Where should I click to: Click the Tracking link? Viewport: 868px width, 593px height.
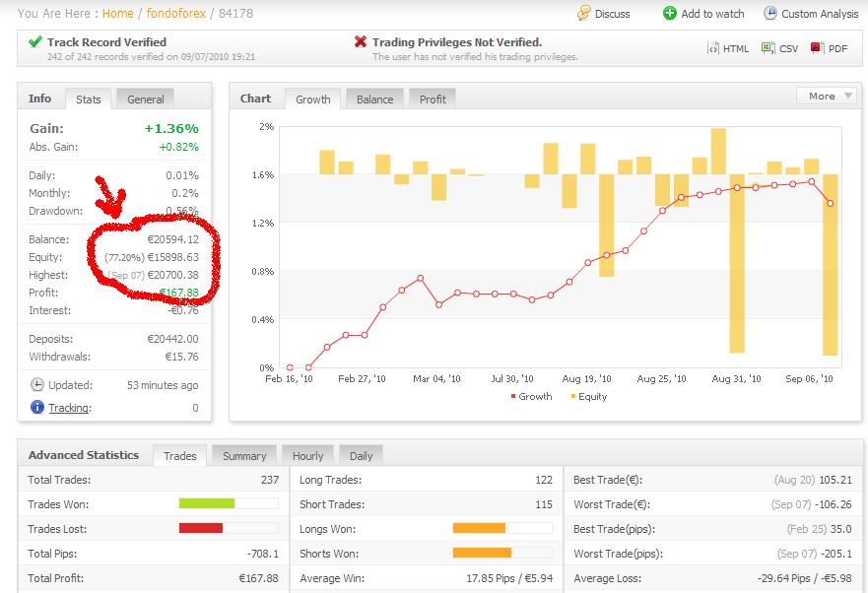tap(69, 408)
